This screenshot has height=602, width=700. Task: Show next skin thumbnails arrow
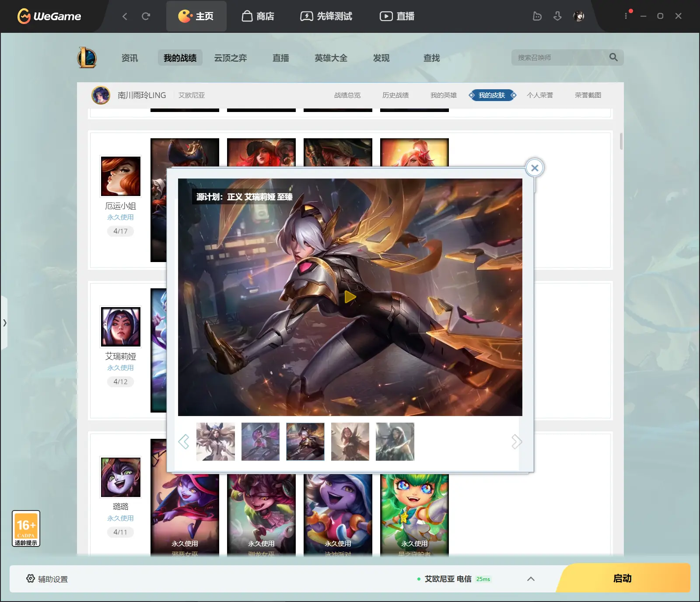point(517,441)
